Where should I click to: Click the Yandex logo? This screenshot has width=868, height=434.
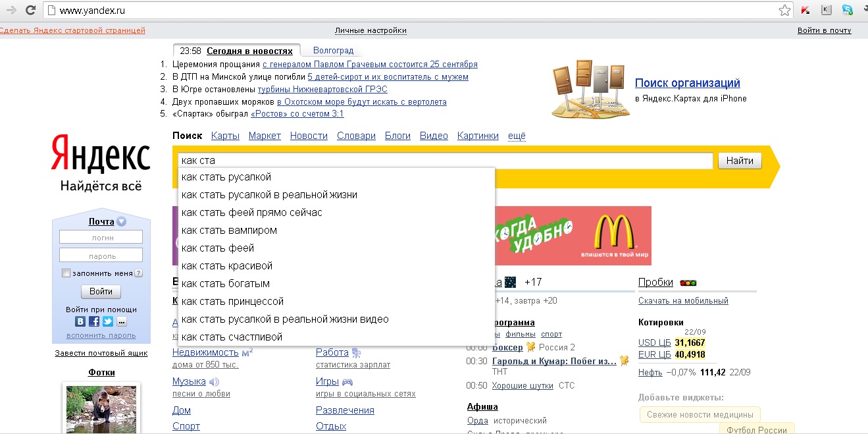(101, 155)
